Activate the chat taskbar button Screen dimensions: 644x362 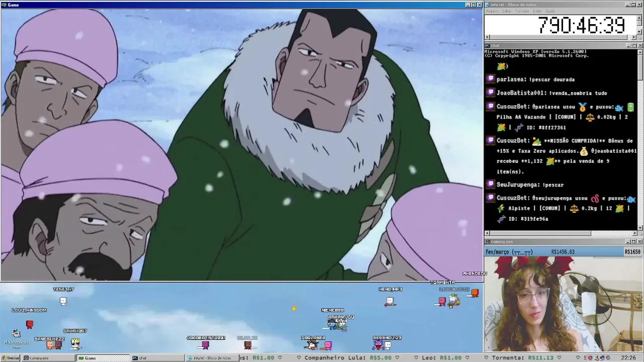(157, 358)
